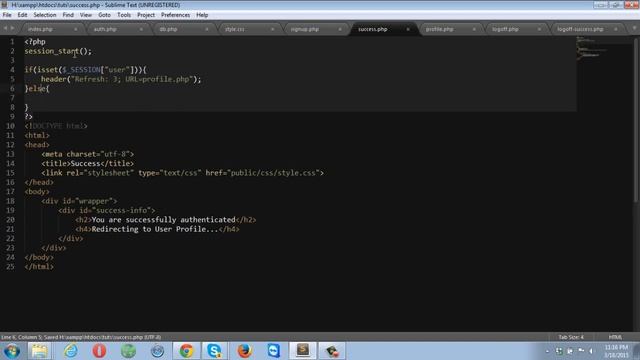Launch Firefox from the taskbar
The height and width of the screenshot is (360, 640).
[244, 351]
